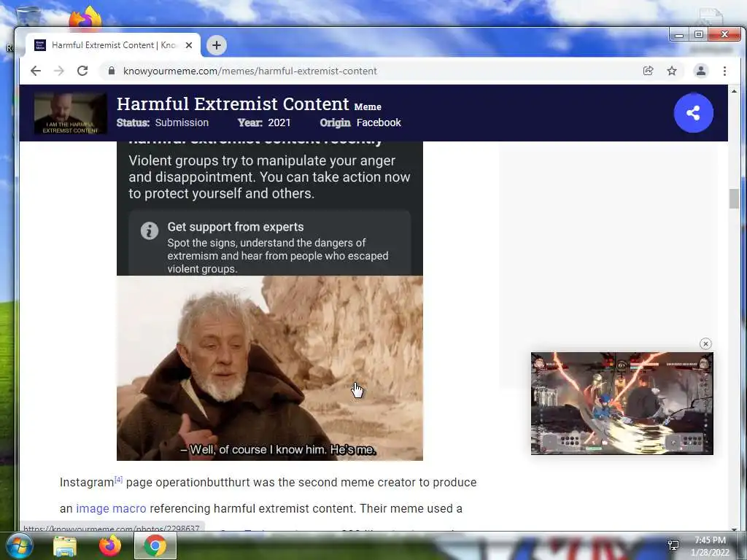This screenshot has width=747, height=560.
Task: Close the Harmful Extremist Content tab
Action: point(189,45)
